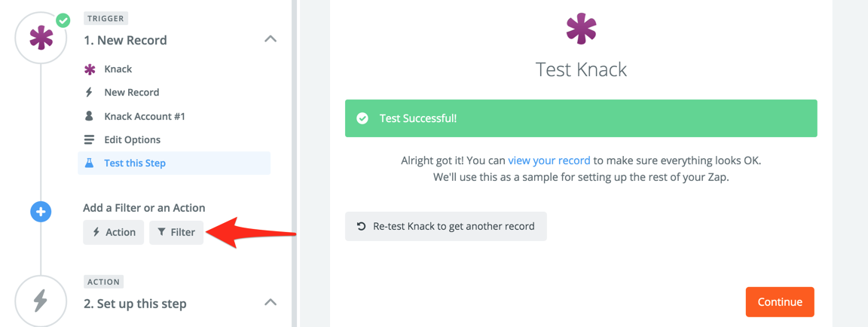Click the re-test circular arrow icon
Viewport: 868px width, 327px height.
click(362, 226)
